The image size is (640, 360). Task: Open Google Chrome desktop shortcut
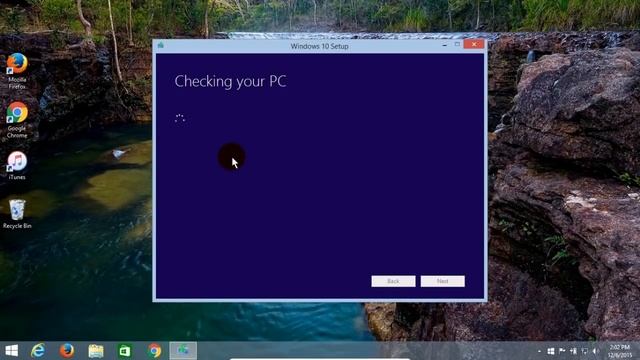click(x=17, y=120)
